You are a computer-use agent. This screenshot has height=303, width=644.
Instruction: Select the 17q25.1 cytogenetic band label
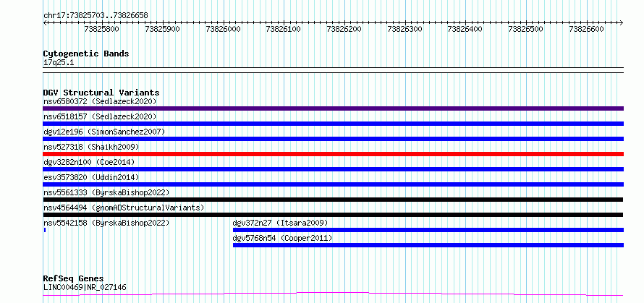(59, 63)
